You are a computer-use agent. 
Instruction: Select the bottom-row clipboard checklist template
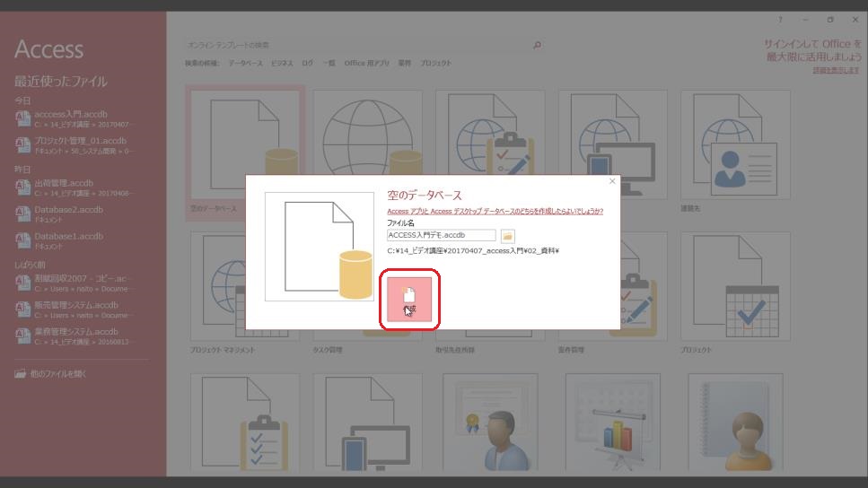(245, 423)
